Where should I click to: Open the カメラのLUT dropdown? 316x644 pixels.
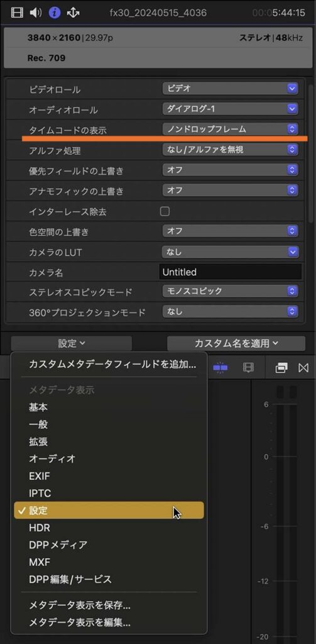tap(230, 252)
